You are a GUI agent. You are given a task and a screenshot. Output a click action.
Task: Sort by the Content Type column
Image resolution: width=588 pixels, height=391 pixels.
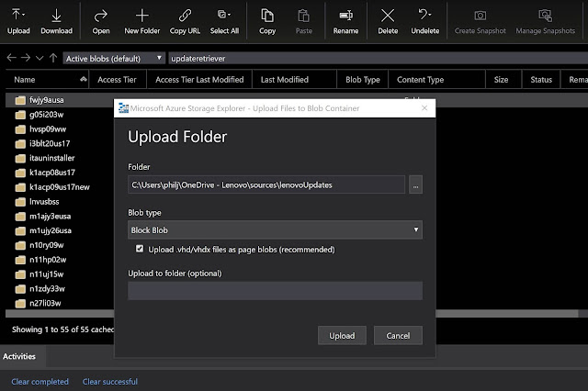[x=437, y=80]
